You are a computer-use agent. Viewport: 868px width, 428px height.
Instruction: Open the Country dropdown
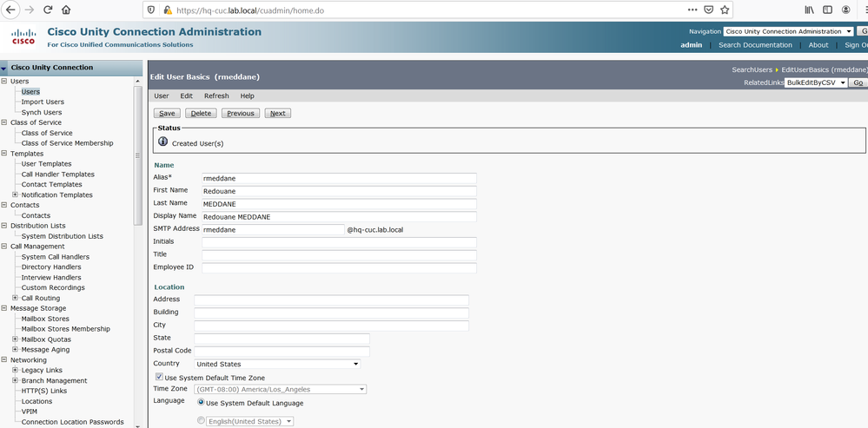pyautogui.click(x=277, y=365)
